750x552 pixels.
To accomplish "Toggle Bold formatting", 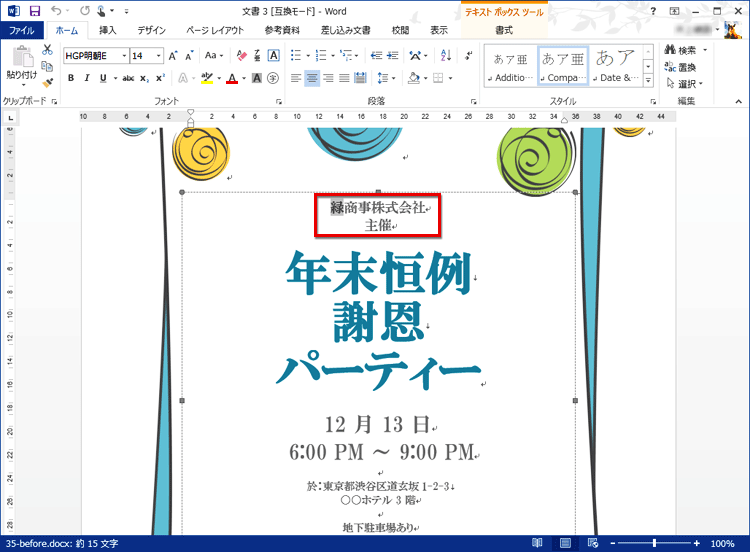I will (71, 78).
